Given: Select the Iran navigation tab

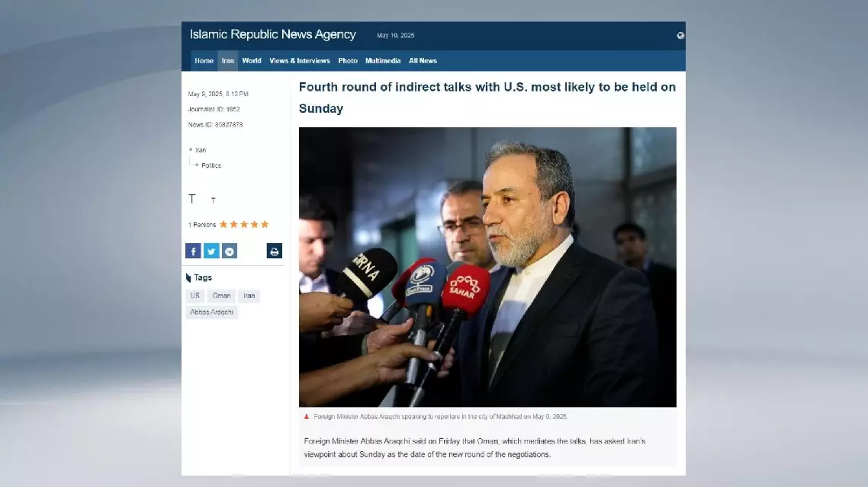Looking at the screenshot, I should pos(227,61).
